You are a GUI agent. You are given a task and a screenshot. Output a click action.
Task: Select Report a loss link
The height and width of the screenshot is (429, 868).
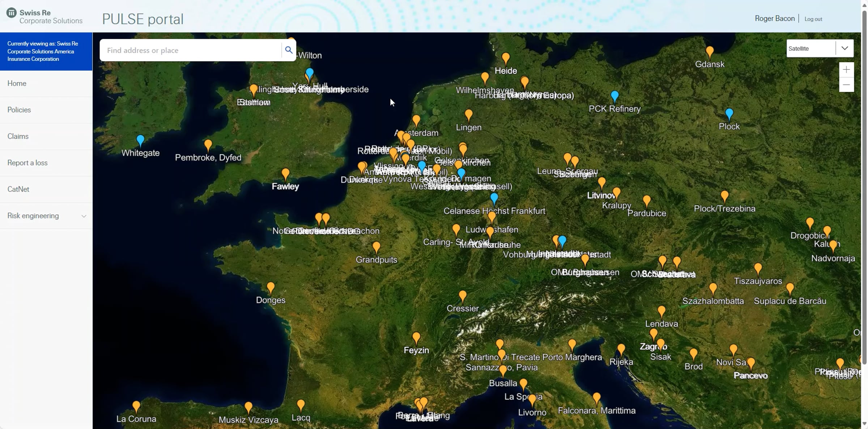(27, 163)
